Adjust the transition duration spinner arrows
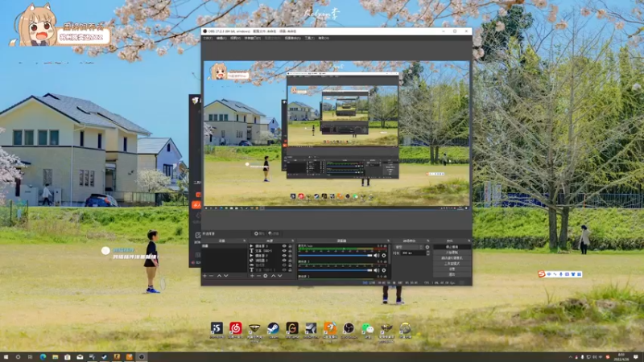 pos(428,253)
